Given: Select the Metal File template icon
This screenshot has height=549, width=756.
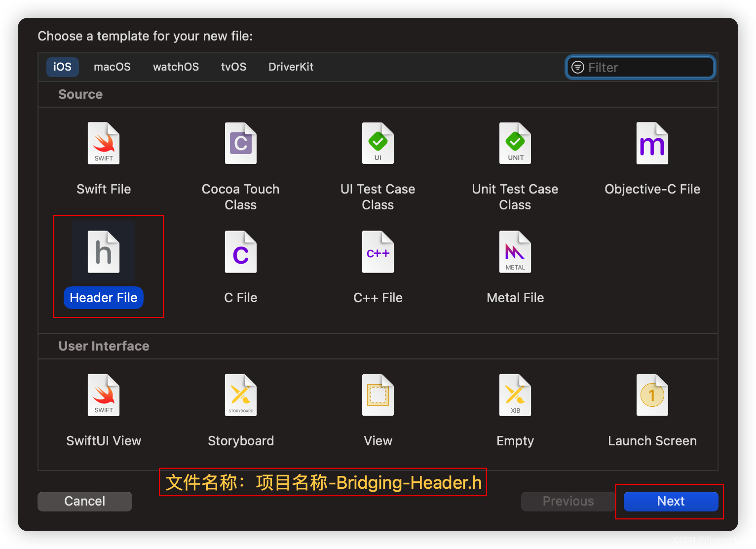Looking at the screenshot, I should click(515, 252).
